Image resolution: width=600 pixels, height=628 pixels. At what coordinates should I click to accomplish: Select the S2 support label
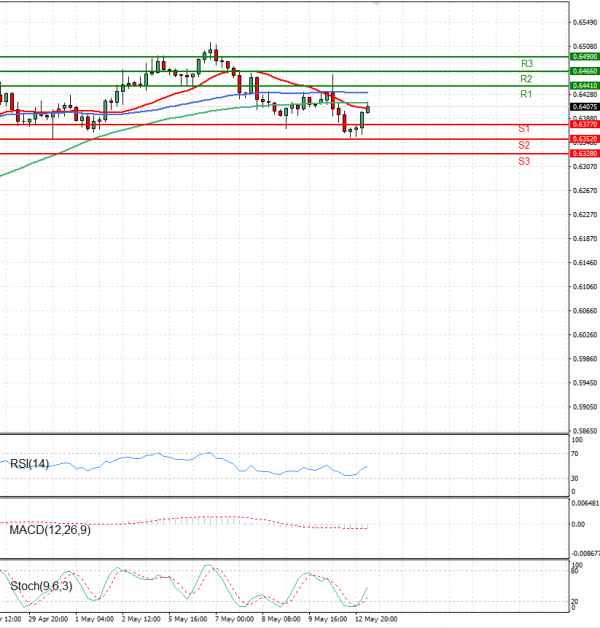tap(524, 146)
